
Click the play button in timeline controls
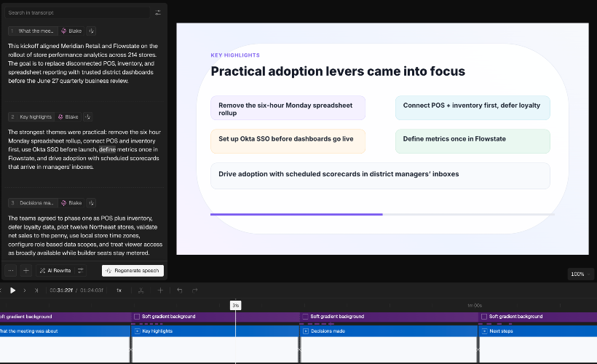[x=12, y=290]
